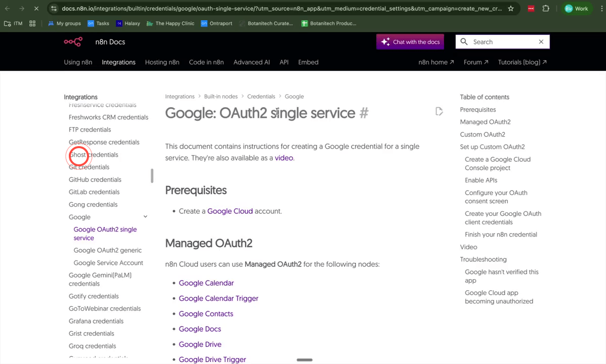The image size is (606, 364).
Task: Click the grid icon next to the ITM bookmark
Action: click(x=32, y=23)
